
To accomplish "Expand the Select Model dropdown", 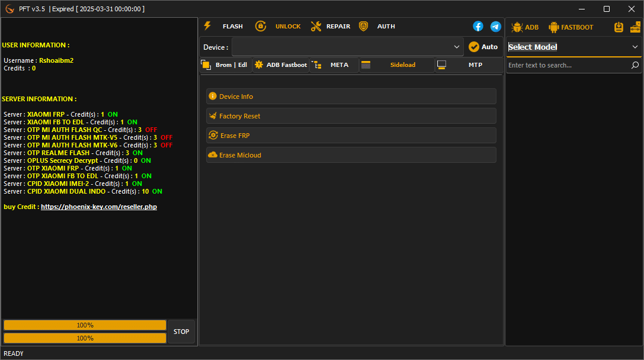I will 573,47.
